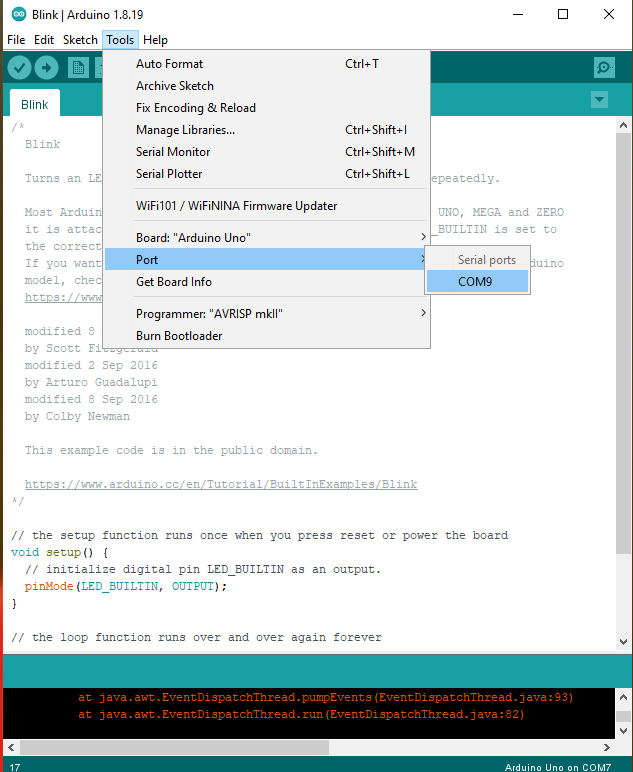The width and height of the screenshot is (633, 772).
Task: Open the tab options dropdown arrow
Action: coord(599,99)
